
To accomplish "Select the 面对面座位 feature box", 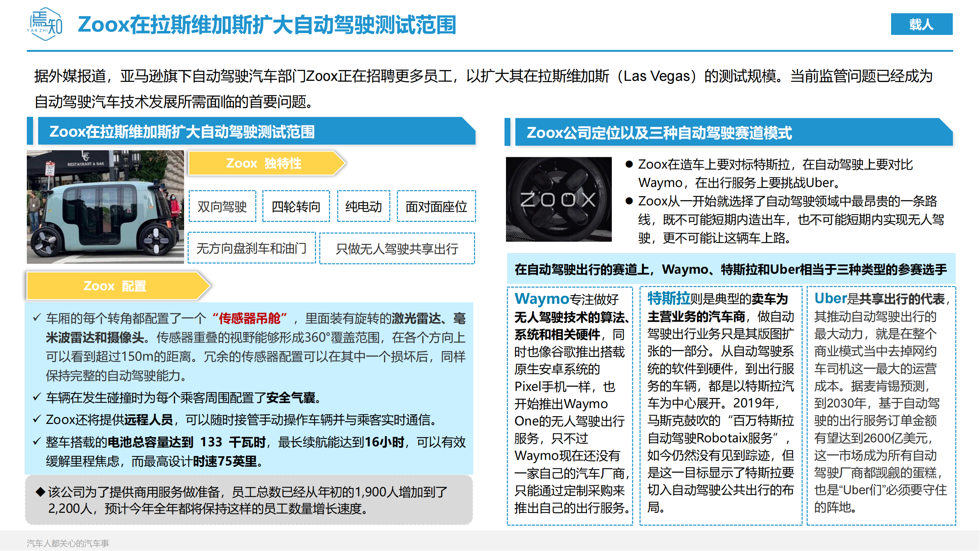I will click(x=436, y=206).
